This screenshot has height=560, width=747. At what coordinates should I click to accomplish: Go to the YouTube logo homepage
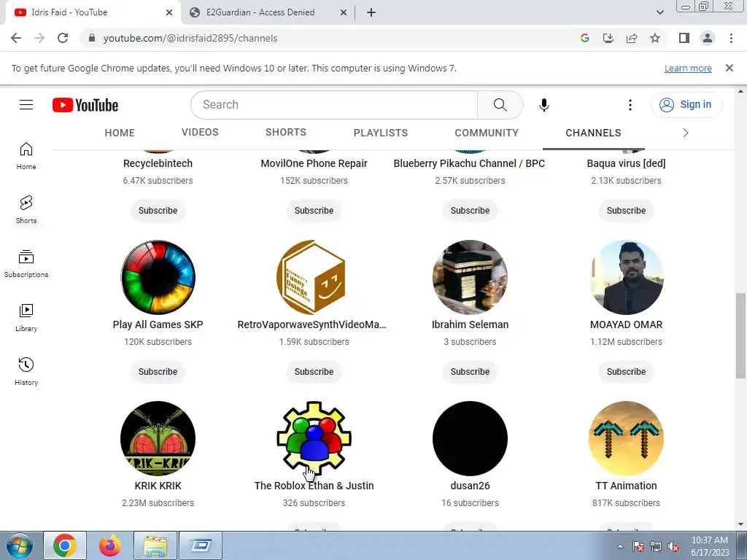click(85, 105)
